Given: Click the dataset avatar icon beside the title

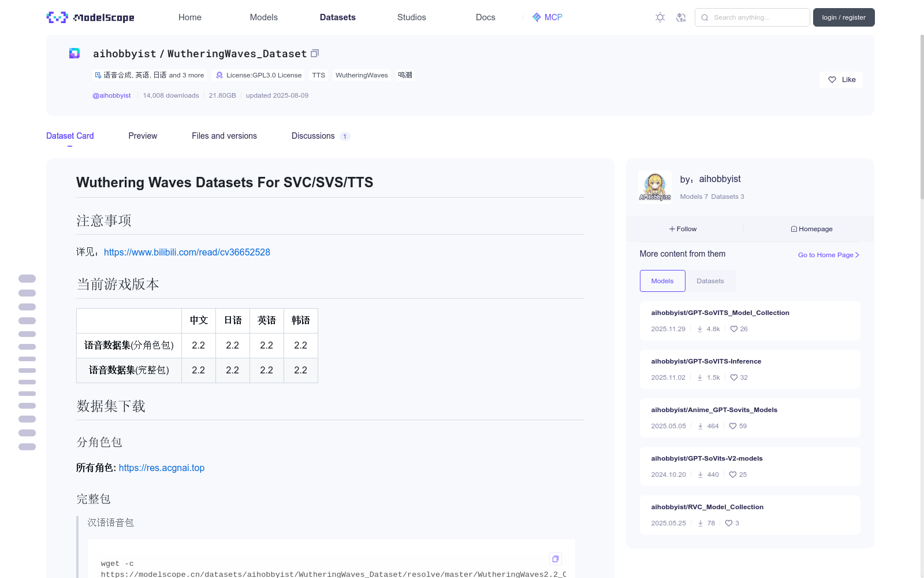Looking at the screenshot, I should pos(74,53).
